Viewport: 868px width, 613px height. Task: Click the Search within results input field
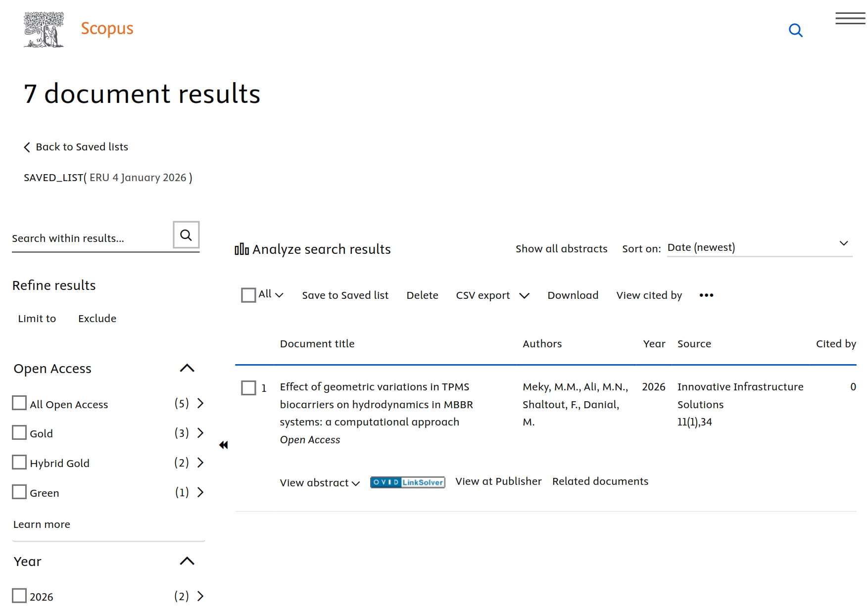click(89, 238)
